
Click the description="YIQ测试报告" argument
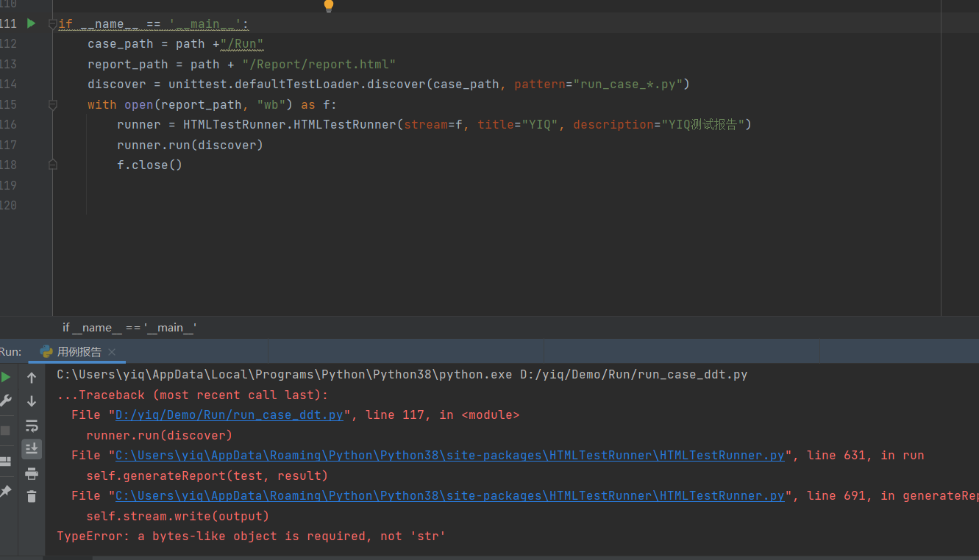coord(658,125)
